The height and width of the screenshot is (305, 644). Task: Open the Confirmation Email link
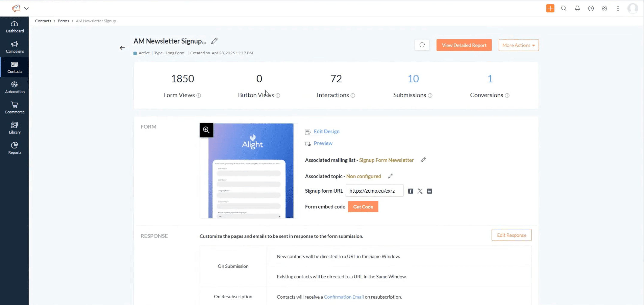coord(344,297)
